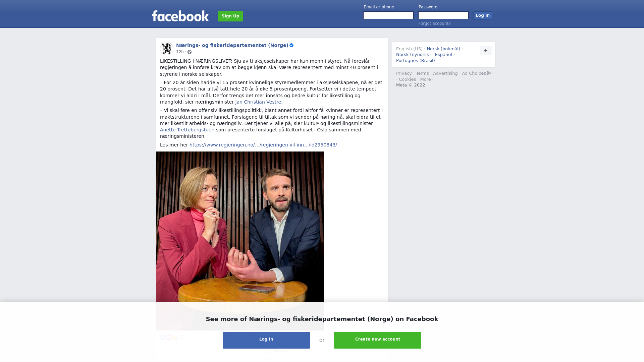Focus the Password input field

[x=443, y=15]
